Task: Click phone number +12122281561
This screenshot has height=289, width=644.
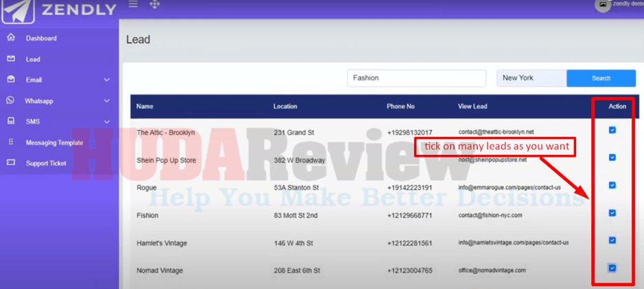Action: pyautogui.click(x=409, y=243)
